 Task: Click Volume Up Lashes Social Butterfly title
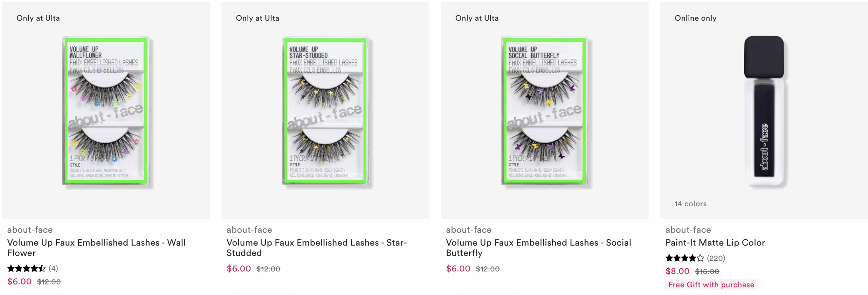click(x=538, y=248)
